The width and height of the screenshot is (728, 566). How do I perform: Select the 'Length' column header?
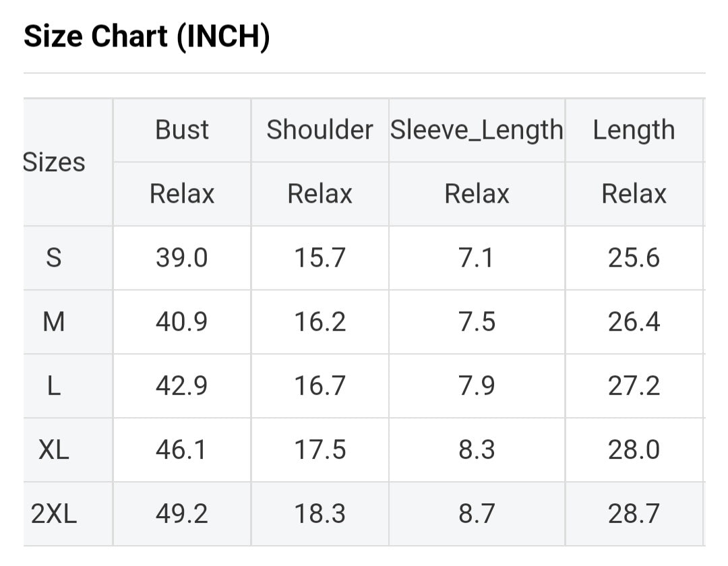(634, 129)
